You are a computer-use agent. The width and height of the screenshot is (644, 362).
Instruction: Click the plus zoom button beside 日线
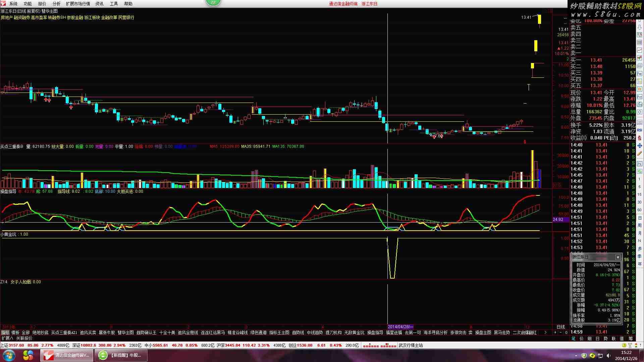[x=555, y=333]
